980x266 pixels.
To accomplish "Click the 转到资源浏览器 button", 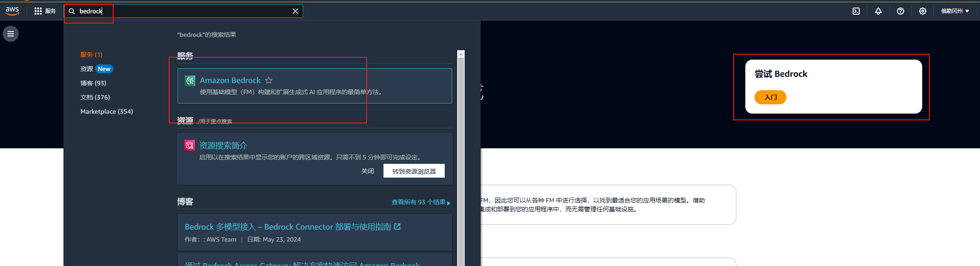I will pos(414,171).
